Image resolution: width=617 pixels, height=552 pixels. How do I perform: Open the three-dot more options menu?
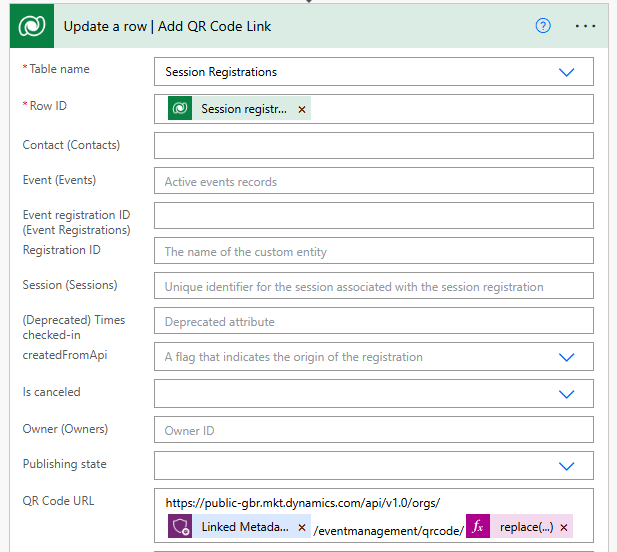[586, 26]
